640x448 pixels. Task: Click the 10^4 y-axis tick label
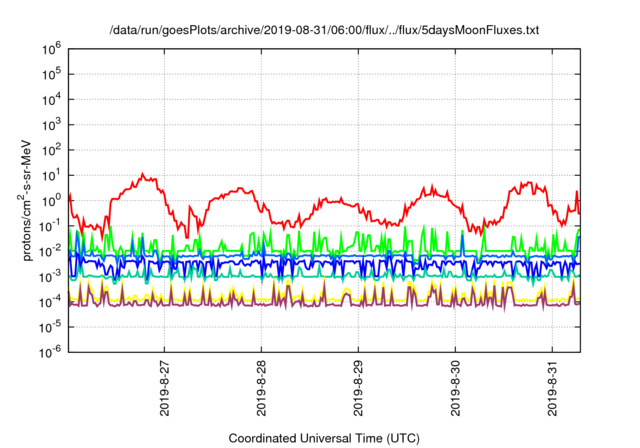pyautogui.click(x=51, y=100)
